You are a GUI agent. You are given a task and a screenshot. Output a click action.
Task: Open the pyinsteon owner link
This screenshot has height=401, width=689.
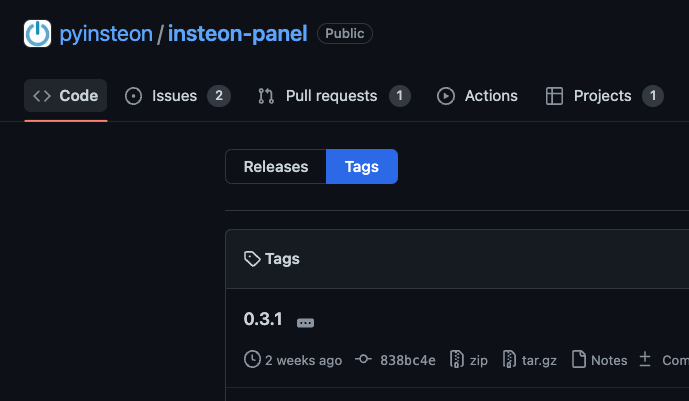click(106, 34)
